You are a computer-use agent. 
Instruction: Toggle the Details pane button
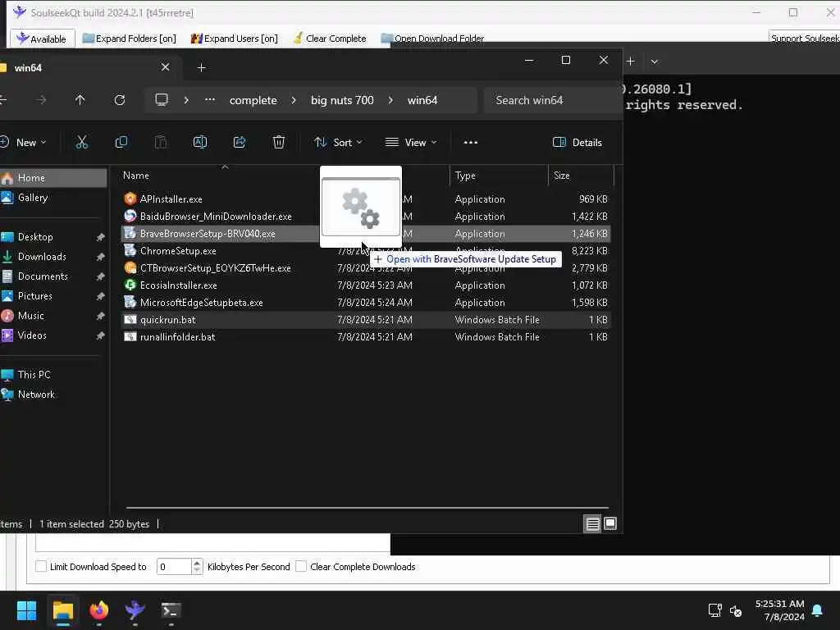[577, 143]
